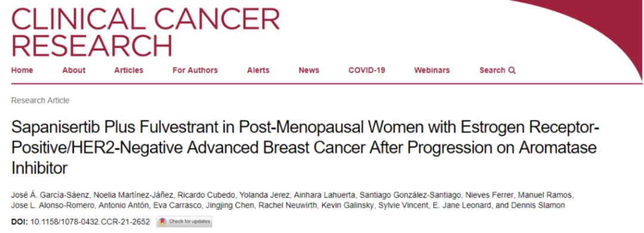Click the Check for updates button
644x233 pixels.
coord(184,222)
